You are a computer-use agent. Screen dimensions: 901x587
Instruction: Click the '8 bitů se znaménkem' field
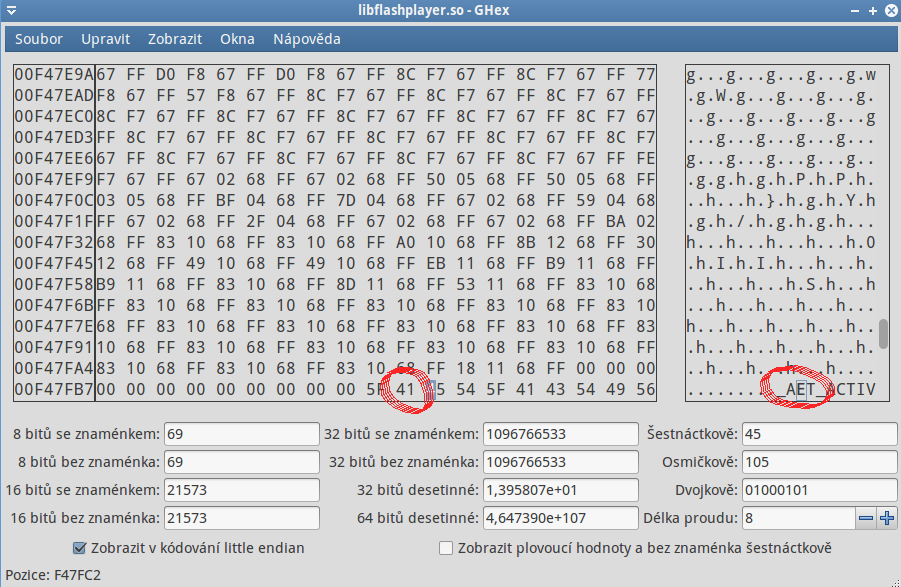tap(241, 434)
